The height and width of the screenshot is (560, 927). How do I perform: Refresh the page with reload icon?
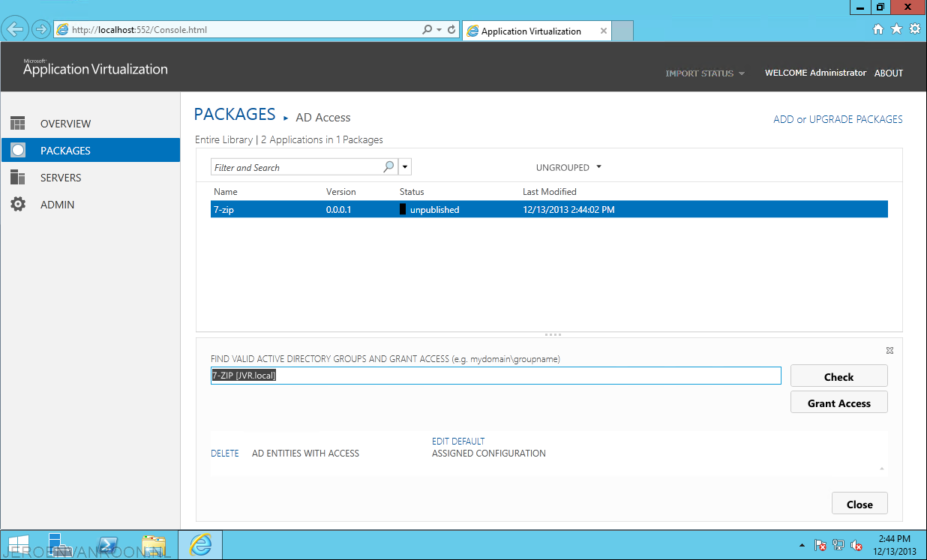(451, 30)
